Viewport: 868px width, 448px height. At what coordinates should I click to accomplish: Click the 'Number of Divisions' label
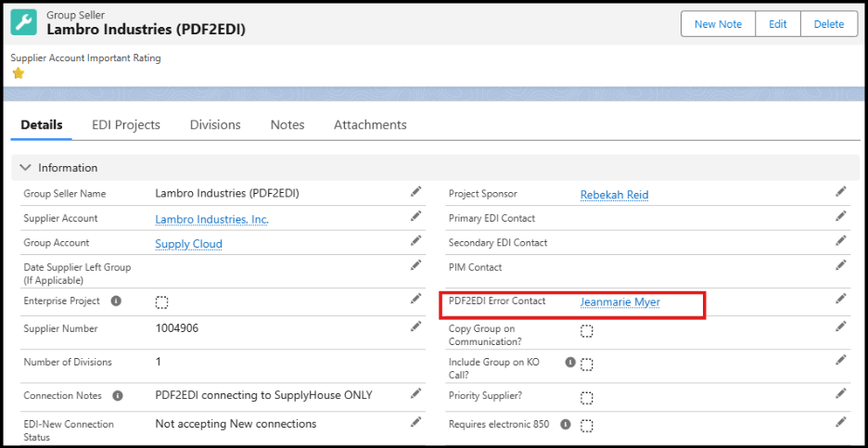pyautogui.click(x=68, y=362)
